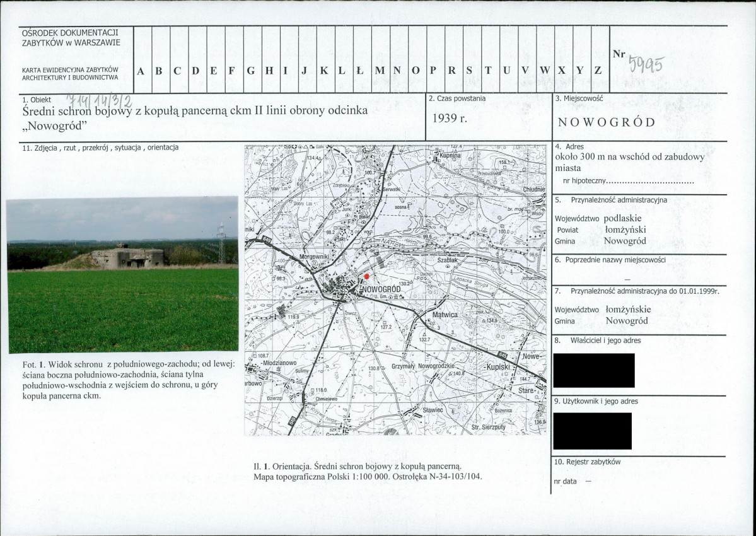Click the "Mątwica" label on the map
The image size is (756, 536).
(x=445, y=315)
